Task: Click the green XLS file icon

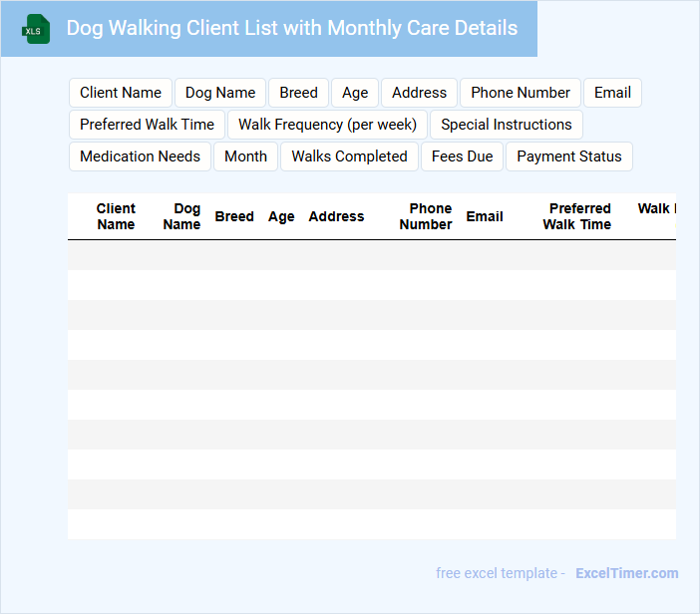Action: (x=36, y=29)
